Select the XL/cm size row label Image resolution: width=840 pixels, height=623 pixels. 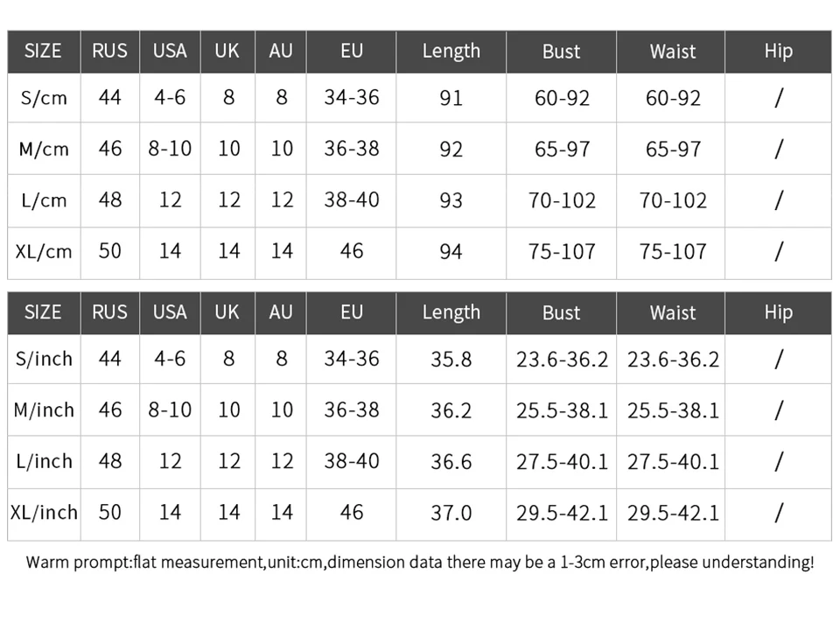(44, 251)
